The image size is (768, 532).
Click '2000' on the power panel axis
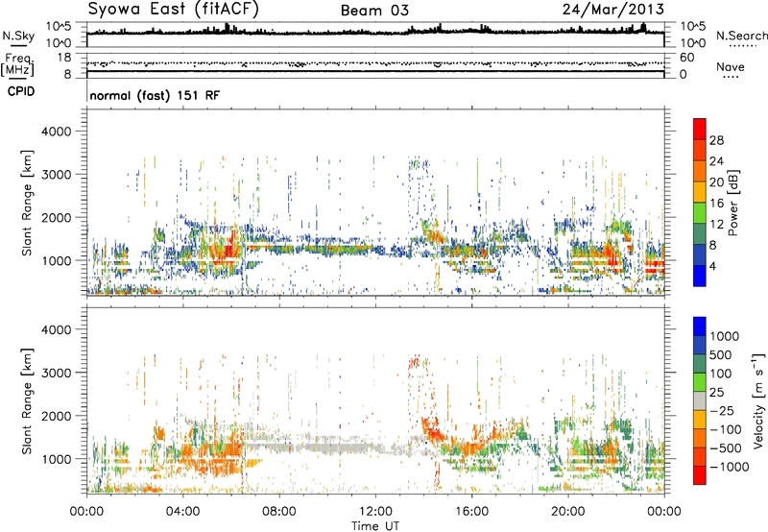(56, 217)
